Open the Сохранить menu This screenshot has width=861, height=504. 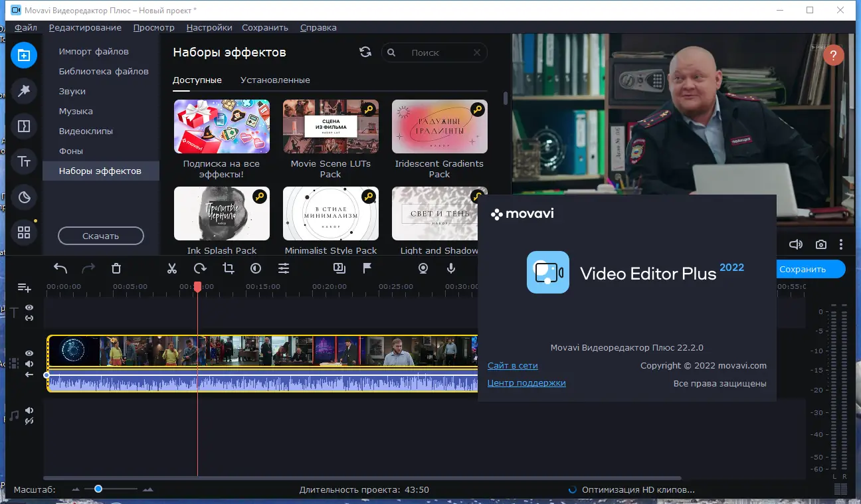264,27
